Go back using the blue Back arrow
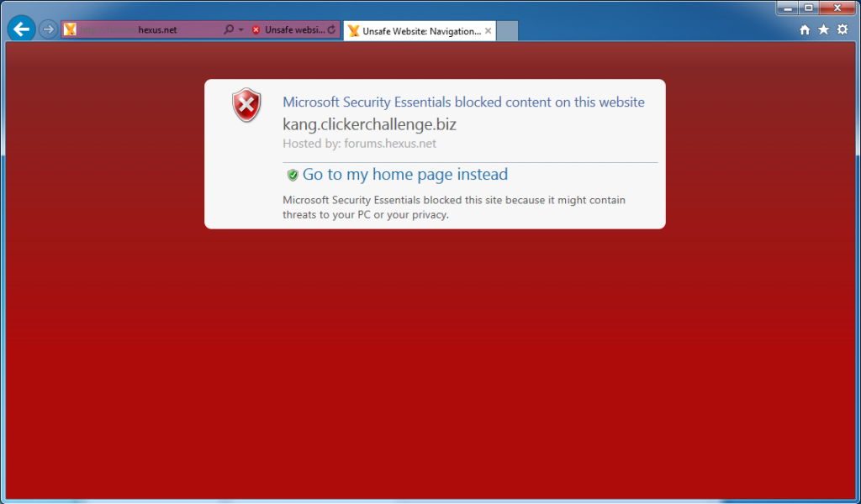Screen dimensions: 861x504 21,29
